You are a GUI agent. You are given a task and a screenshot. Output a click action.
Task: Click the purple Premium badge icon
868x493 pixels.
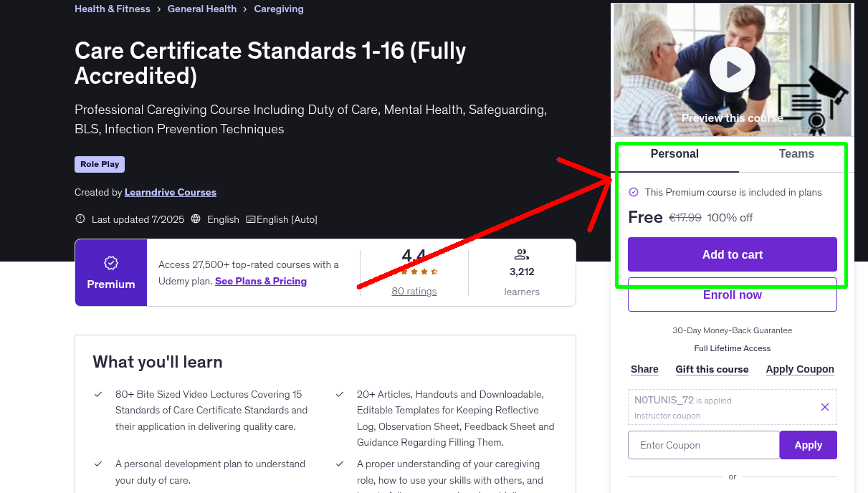110,264
